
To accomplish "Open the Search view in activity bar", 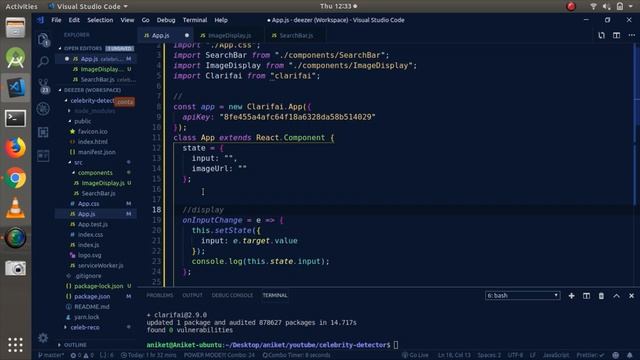I will tap(43, 62).
